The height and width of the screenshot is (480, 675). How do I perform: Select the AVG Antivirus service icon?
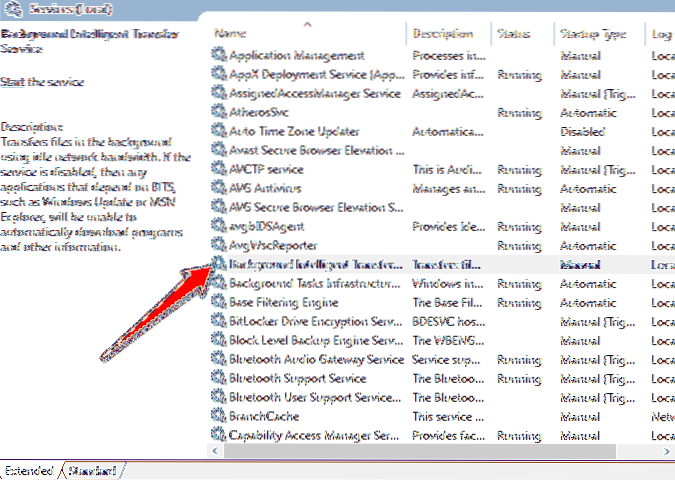click(220, 188)
